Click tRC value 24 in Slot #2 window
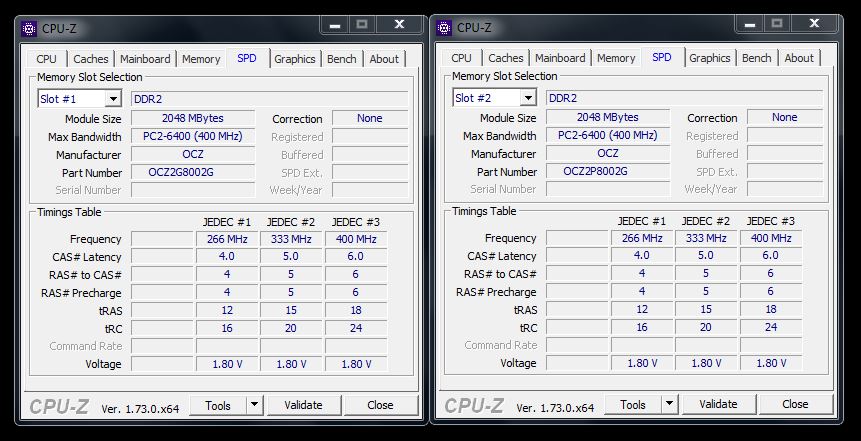Viewport: 861px width, 441px height. click(x=771, y=328)
